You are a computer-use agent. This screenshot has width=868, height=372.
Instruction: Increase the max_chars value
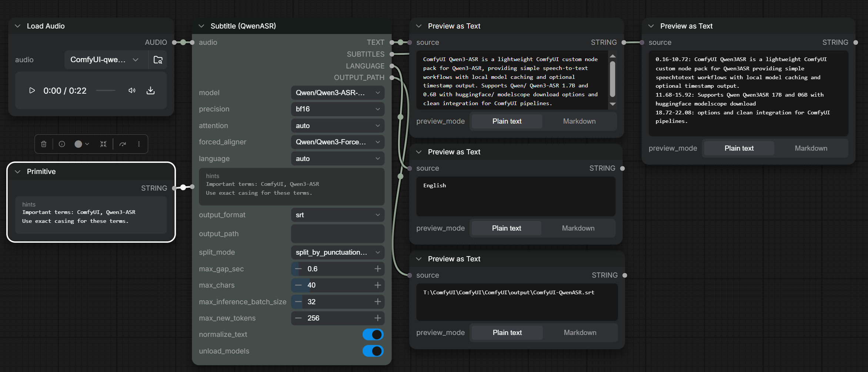(378, 285)
